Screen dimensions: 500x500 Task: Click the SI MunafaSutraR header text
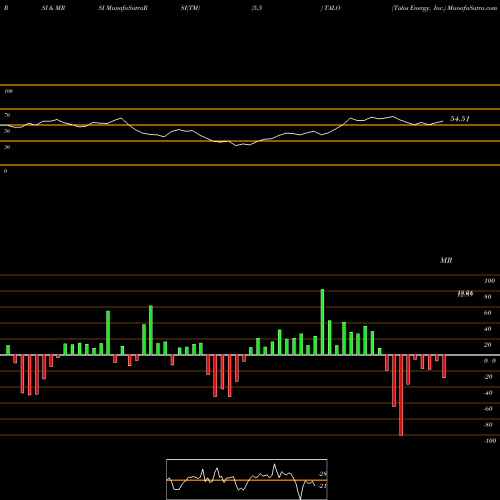tap(123, 8)
